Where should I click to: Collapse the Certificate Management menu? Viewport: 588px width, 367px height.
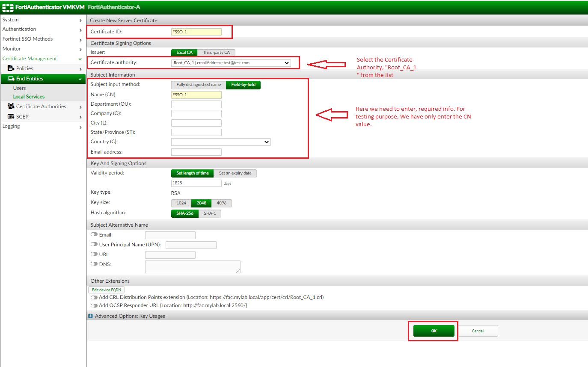tap(42, 59)
